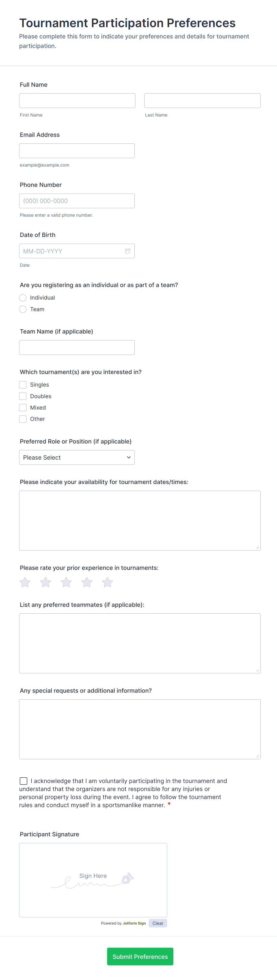
Task: Tick the Doubles tournament checkbox
Action: [x=23, y=396]
